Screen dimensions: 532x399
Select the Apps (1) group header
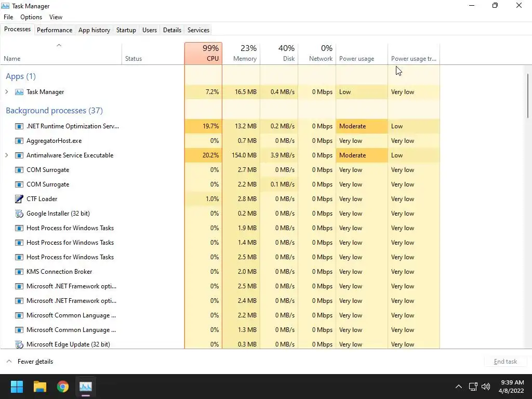(x=21, y=76)
